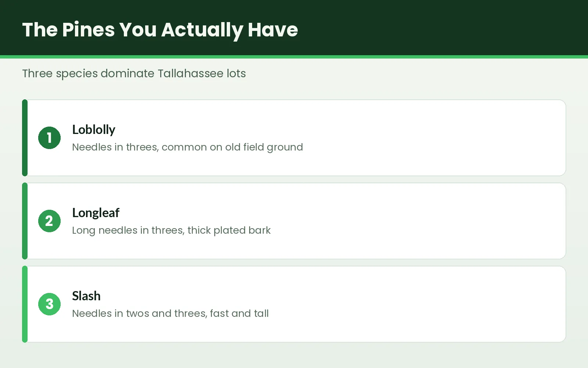Click the subtitle about Tallahassee lots

(x=134, y=74)
